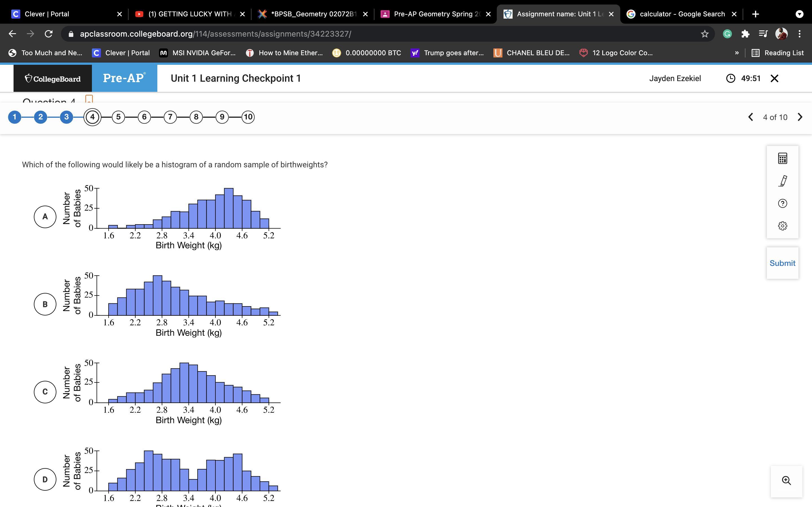This screenshot has width=812, height=507.
Task: Open the Chrome extensions puzzle icon
Action: [x=745, y=34]
